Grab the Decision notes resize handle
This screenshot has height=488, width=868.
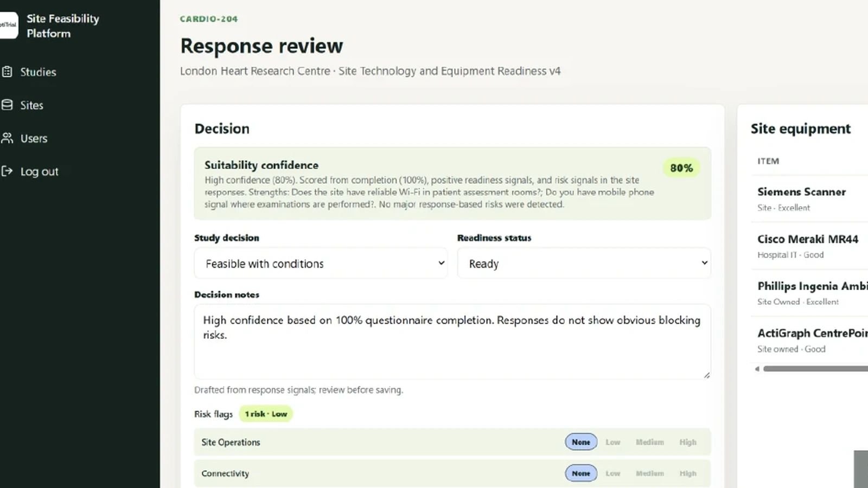tap(706, 375)
